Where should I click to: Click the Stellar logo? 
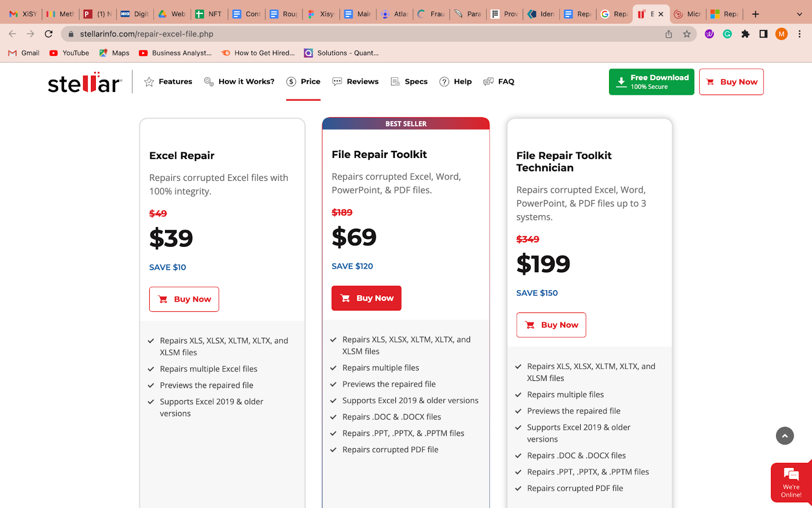(x=85, y=82)
